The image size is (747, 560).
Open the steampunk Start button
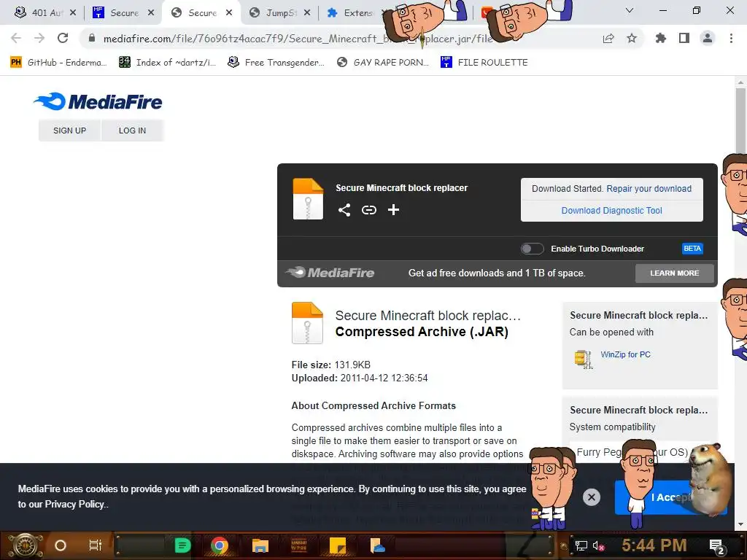point(25,545)
